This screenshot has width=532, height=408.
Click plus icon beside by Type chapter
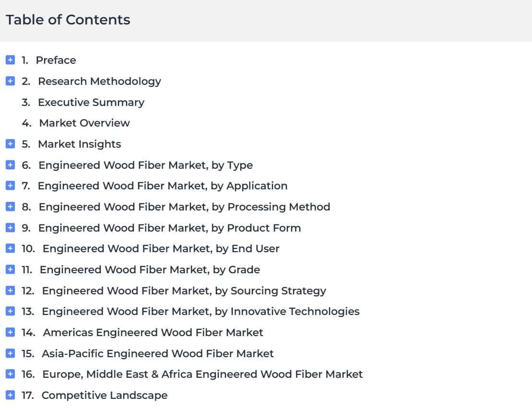[10, 165]
